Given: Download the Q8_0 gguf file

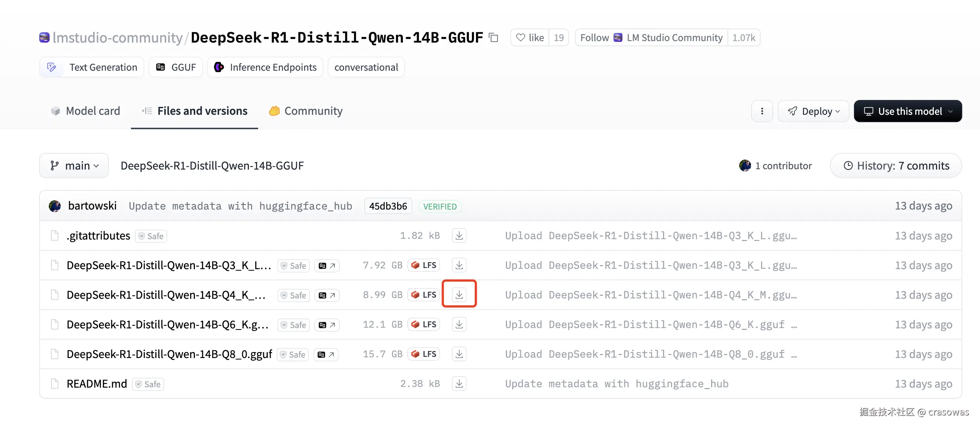Looking at the screenshot, I should coord(459,354).
